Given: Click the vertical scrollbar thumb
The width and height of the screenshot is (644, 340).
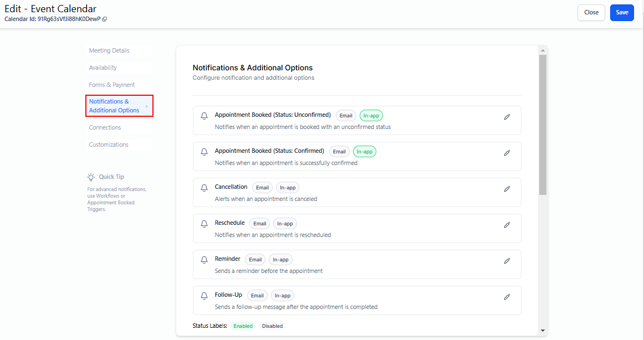Looking at the screenshot, I should coord(543,125).
